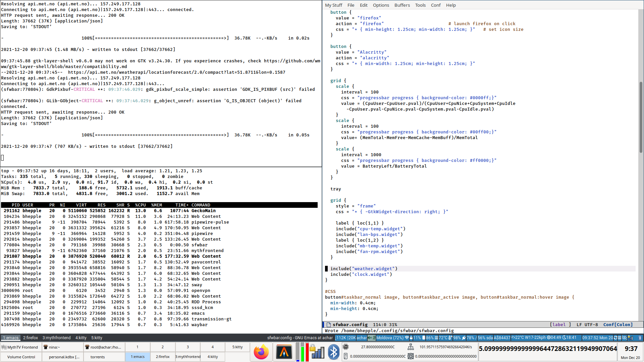Click the round blue Bluetooth tray icon in sfwbar
This screenshot has width=644, height=362.
tap(333, 352)
